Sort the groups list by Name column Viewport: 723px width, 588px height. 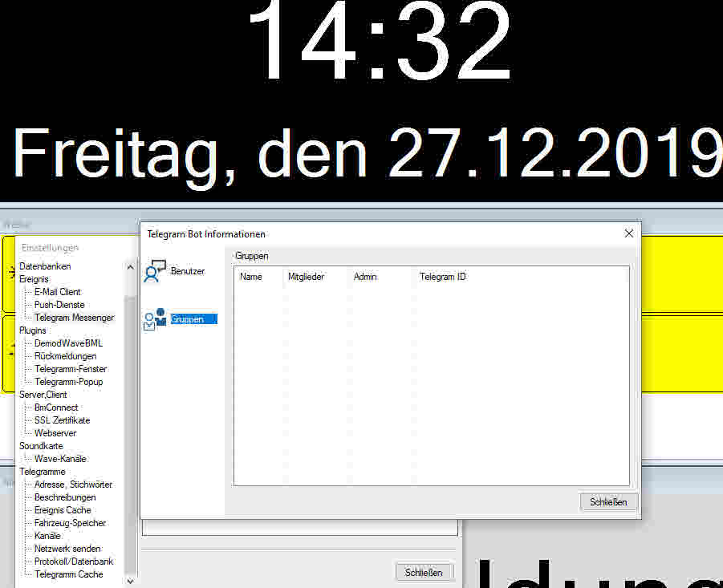[251, 277]
